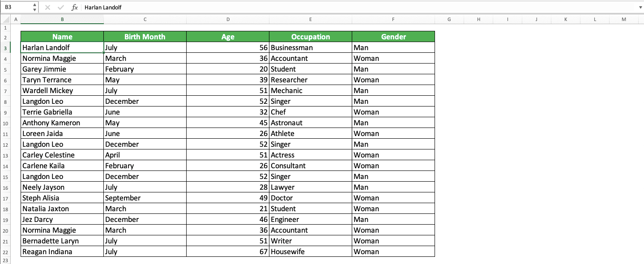Click the Cancel X icon in formula bar
The image size is (644, 264).
(x=48, y=8)
